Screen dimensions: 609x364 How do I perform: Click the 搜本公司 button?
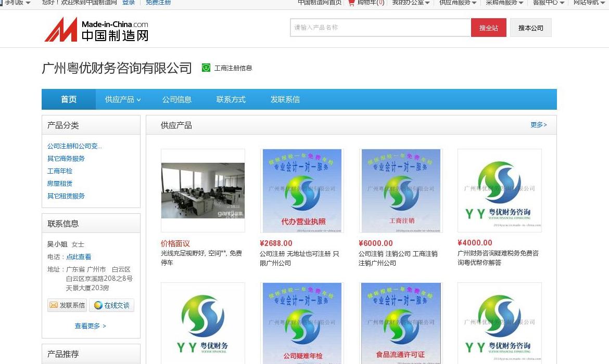530,28
